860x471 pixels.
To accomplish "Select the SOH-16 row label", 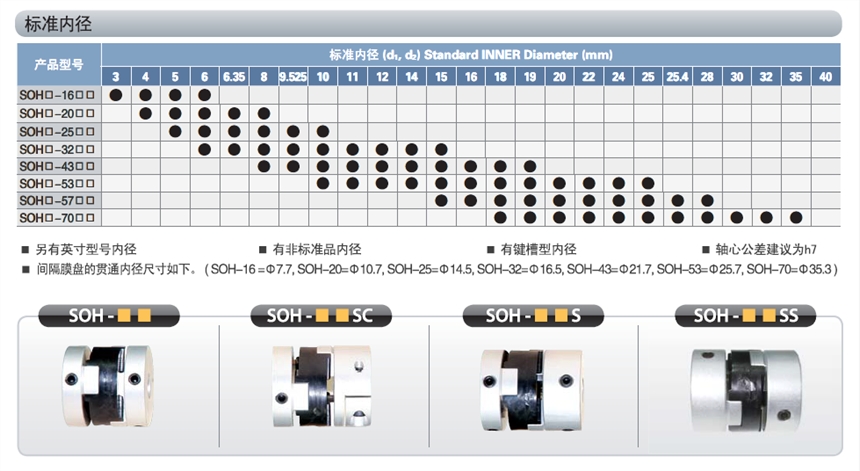I will [x=58, y=95].
